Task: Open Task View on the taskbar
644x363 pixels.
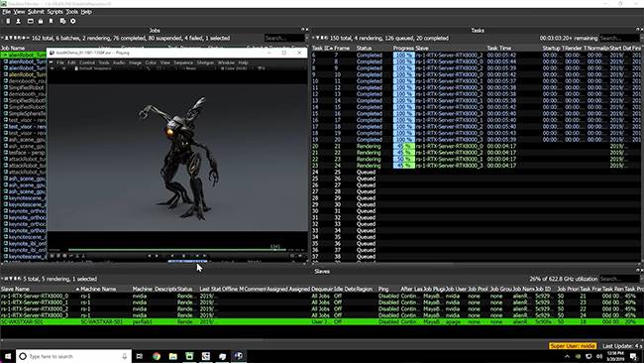Action: coord(140,356)
